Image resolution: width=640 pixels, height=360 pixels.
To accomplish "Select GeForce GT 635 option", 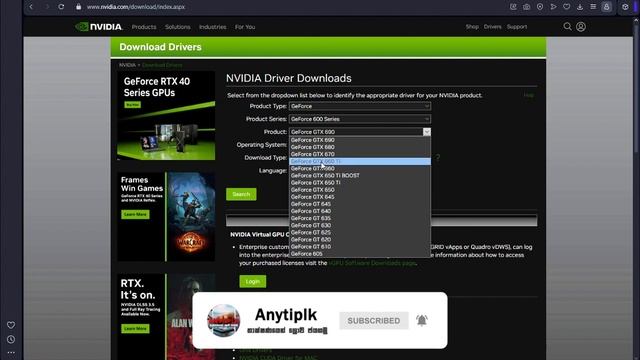I will click(360, 218).
